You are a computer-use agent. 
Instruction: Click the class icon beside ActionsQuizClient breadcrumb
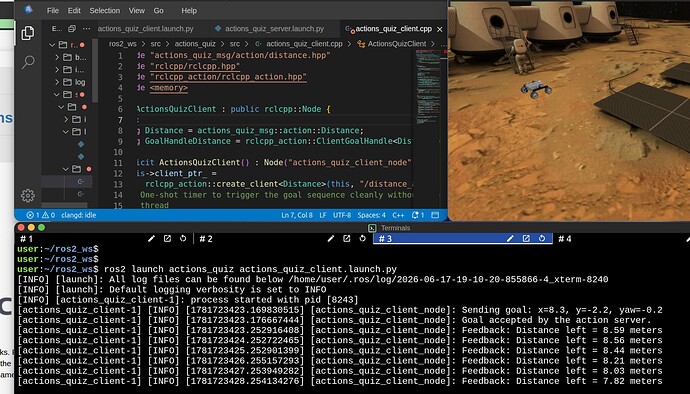(361, 44)
